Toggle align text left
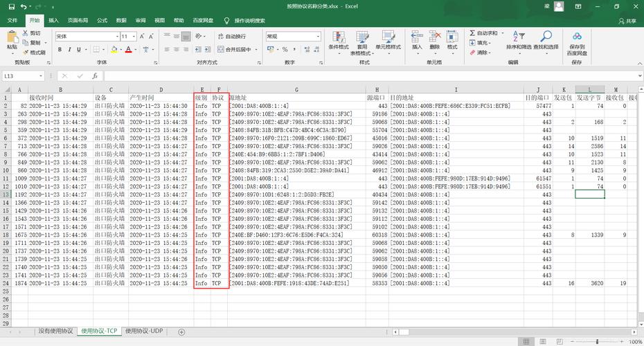The height and width of the screenshot is (346, 644). (x=167, y=49)
